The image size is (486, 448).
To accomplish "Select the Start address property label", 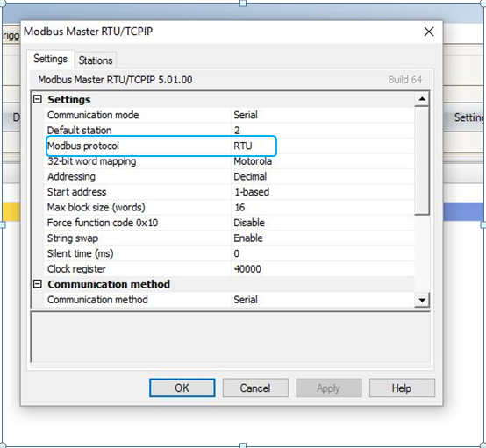I will coord(76,192).
